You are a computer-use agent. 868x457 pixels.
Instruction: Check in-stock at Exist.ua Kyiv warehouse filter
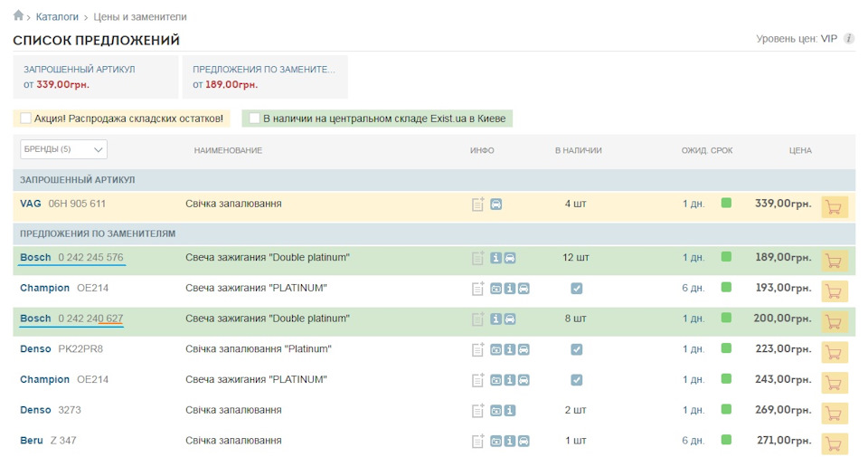(x=254, y=118)
